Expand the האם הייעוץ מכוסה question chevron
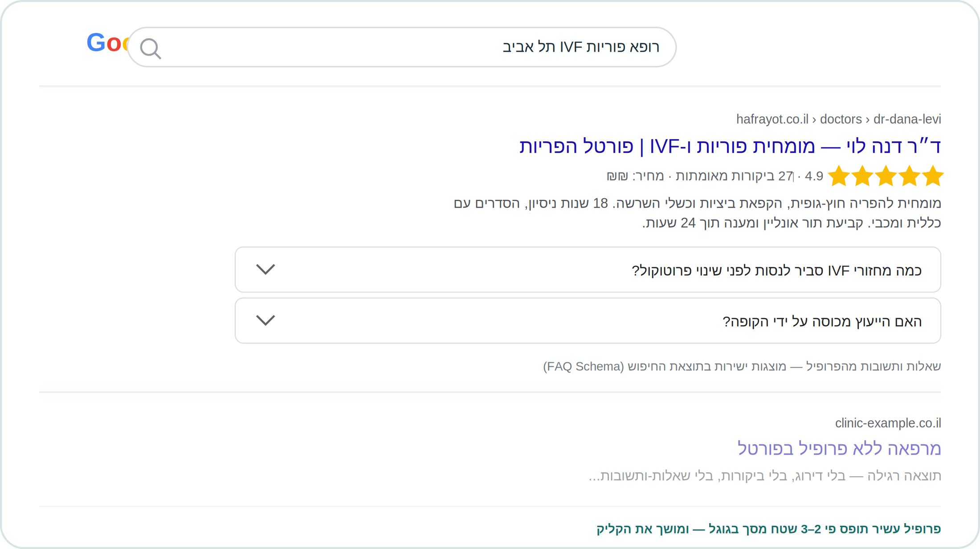This screenshot has width=980, height=549. (x=265, y=320)
